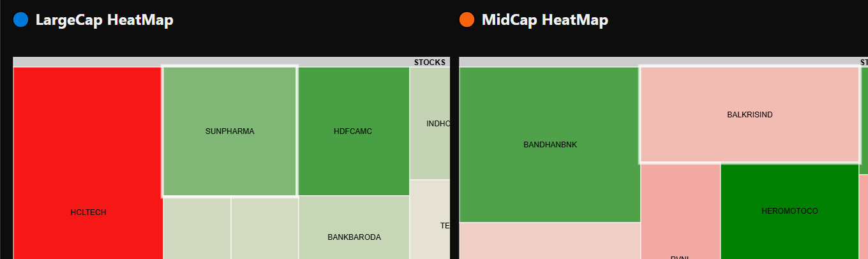Click the unlabeled tile directly below SUNPHARMA's left half
Image resolution: width=868 pixels, height=259 pixels.
click(197, 228)
